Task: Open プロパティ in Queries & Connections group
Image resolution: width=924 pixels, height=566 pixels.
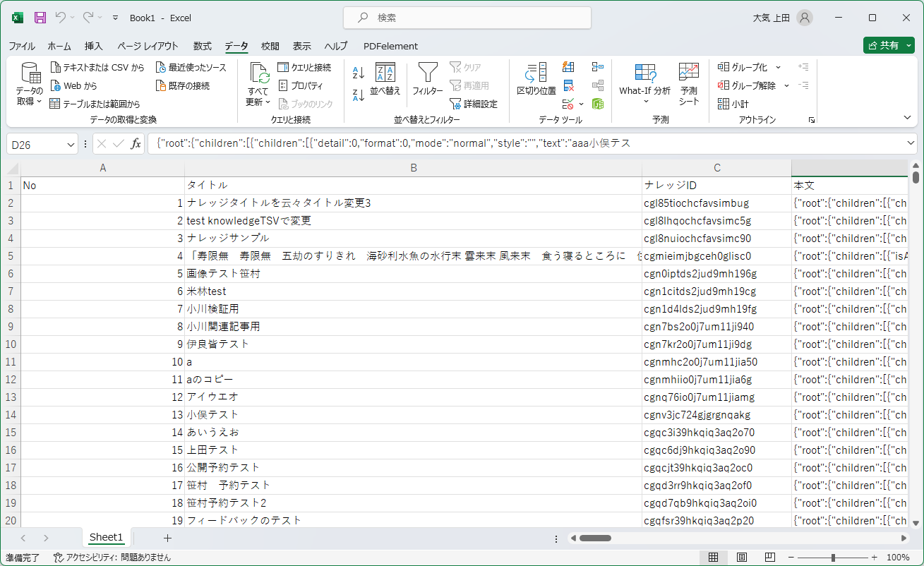Action: click(301, 86)
